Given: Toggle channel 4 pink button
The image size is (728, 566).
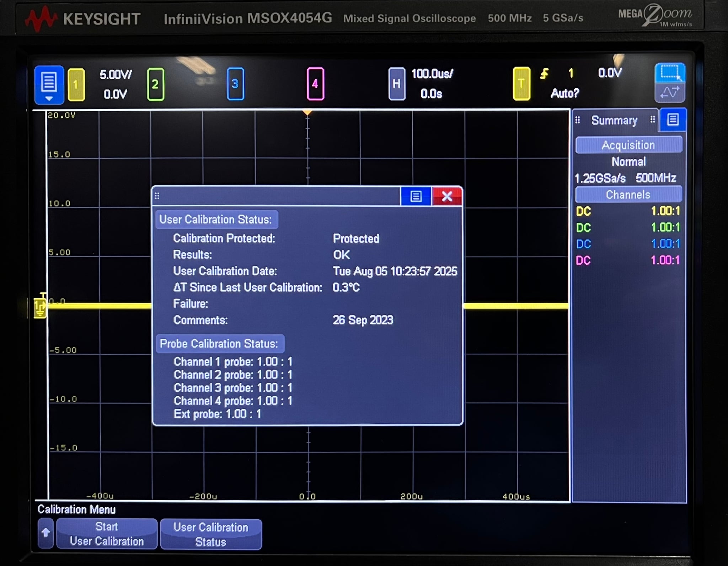Looking at the screenshot, I should [x=315, y=84].
